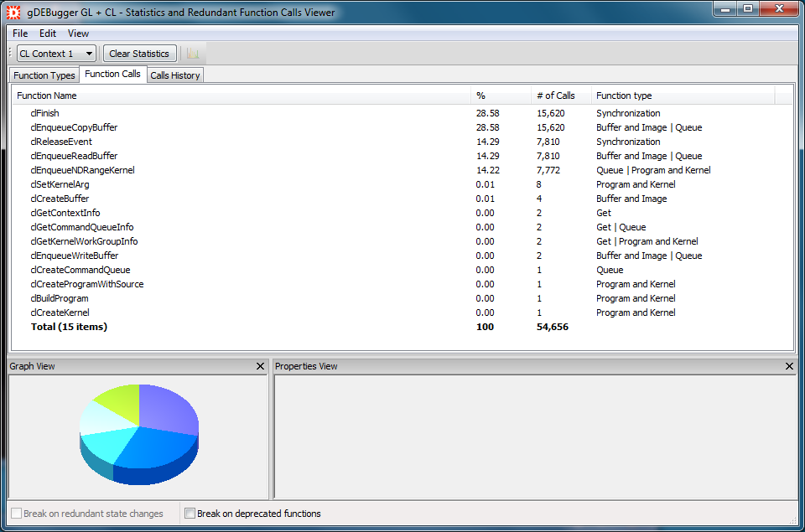The image size is (805, 532).
Task: Click the Function type column header
Action: 624,96
